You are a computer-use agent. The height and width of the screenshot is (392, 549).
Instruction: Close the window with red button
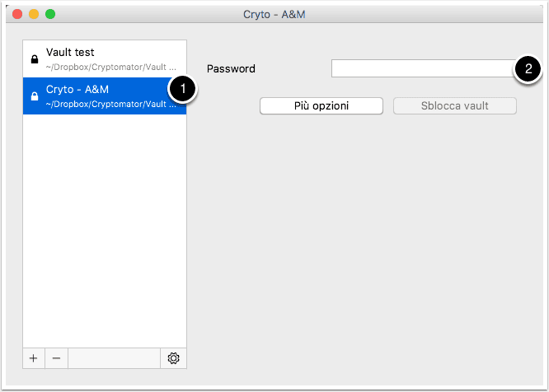point(17,14)
